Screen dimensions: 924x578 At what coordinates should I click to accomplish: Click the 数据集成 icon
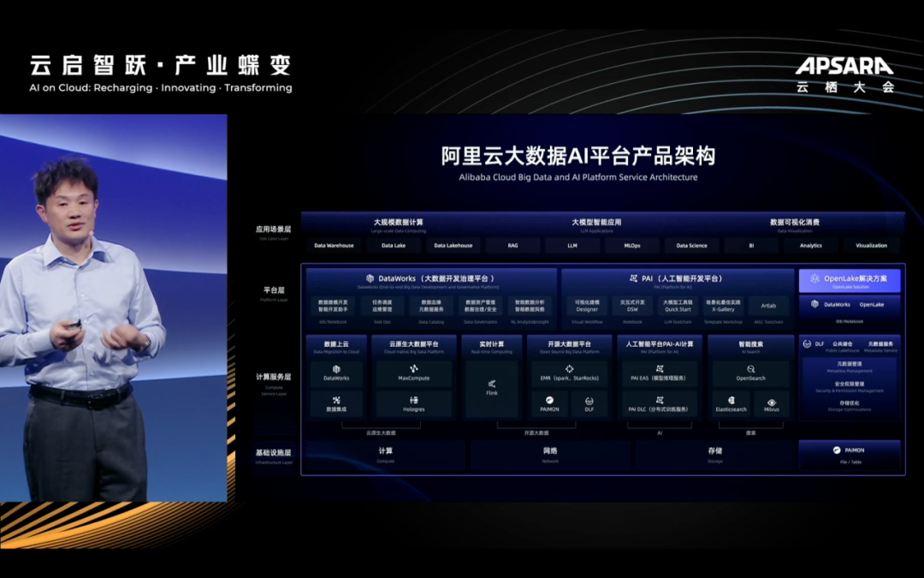336,401
